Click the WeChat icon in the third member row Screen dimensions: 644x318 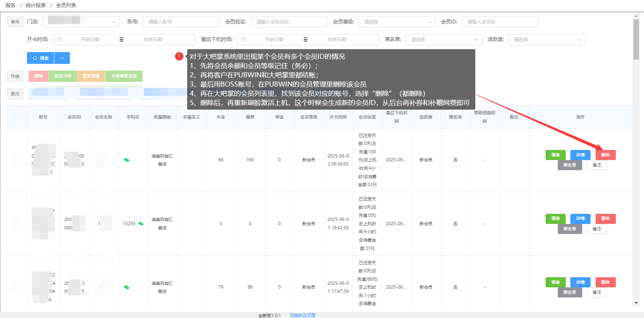[x=126, y=287]
